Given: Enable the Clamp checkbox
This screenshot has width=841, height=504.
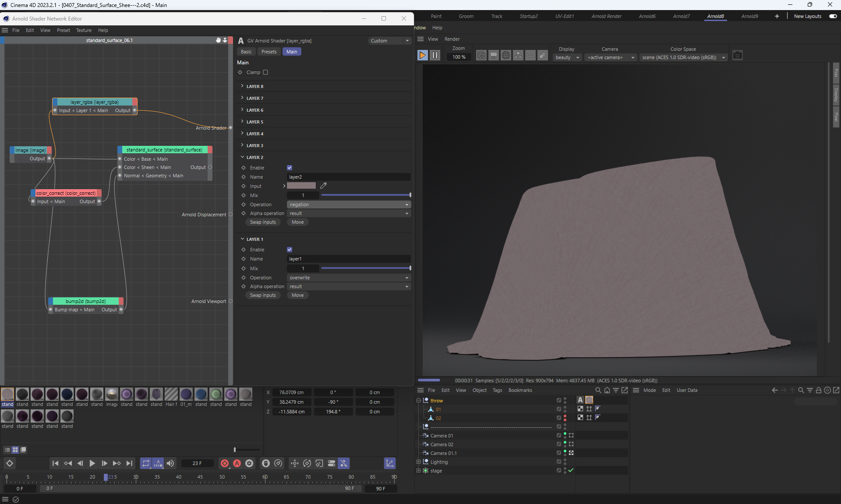Looking at the screenshot, I should pyautogui.click(x=265, y=72).
